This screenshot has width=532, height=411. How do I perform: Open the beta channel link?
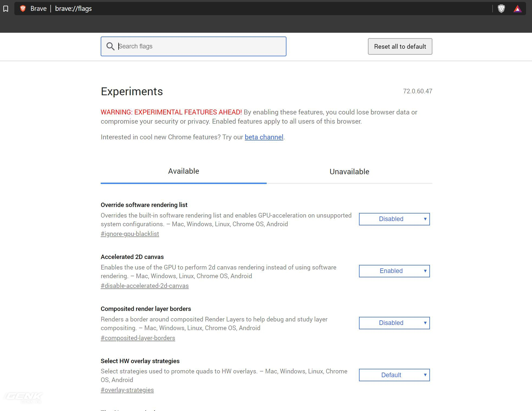264,137
